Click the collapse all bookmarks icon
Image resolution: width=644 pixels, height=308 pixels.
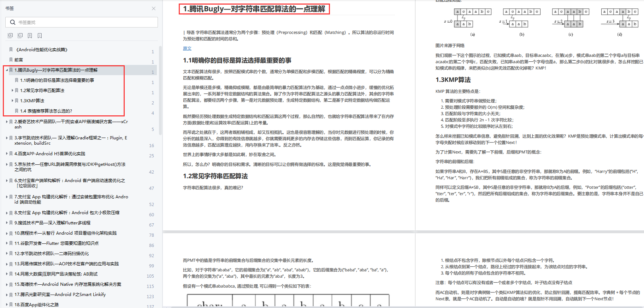(20, 36)
